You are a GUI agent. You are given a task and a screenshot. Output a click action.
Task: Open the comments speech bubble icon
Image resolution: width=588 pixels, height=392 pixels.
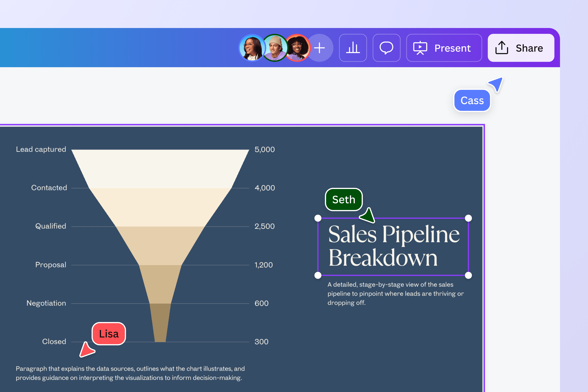[386, 48]
